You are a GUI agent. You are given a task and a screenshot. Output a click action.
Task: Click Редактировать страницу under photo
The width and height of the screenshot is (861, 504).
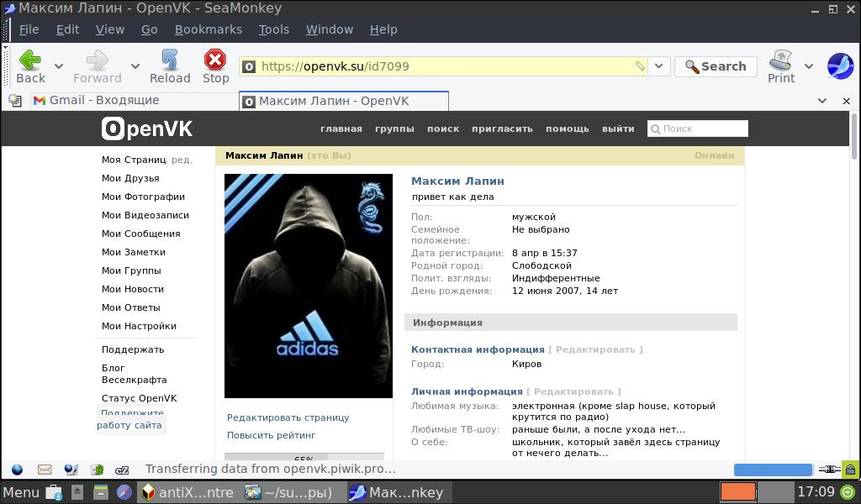pos(288,417)
